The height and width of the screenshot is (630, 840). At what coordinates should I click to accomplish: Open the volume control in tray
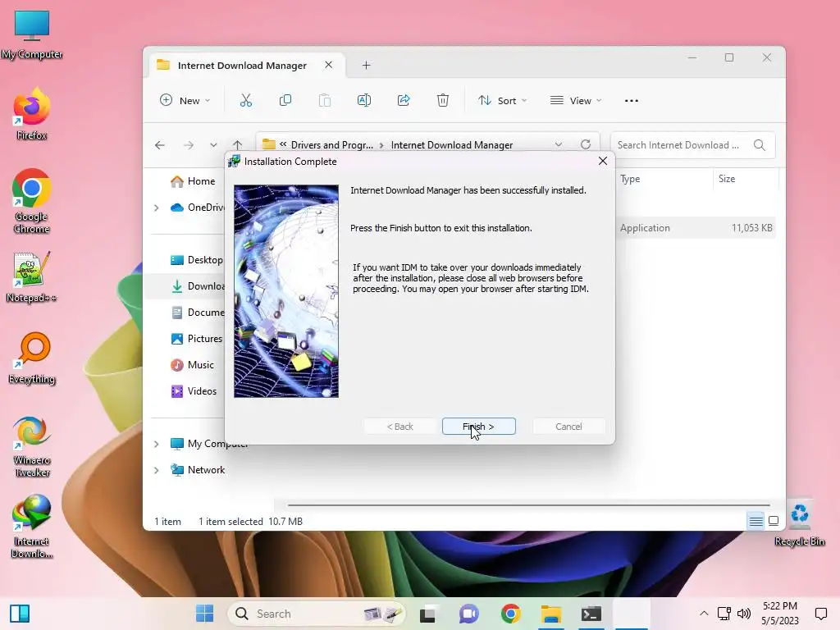coord(744,614)
